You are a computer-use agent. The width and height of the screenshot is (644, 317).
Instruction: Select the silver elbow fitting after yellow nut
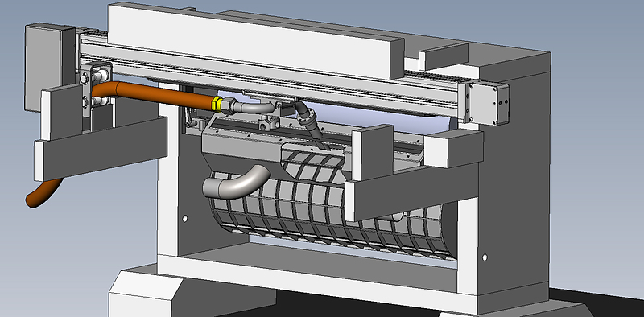click(x=250, y=108)
